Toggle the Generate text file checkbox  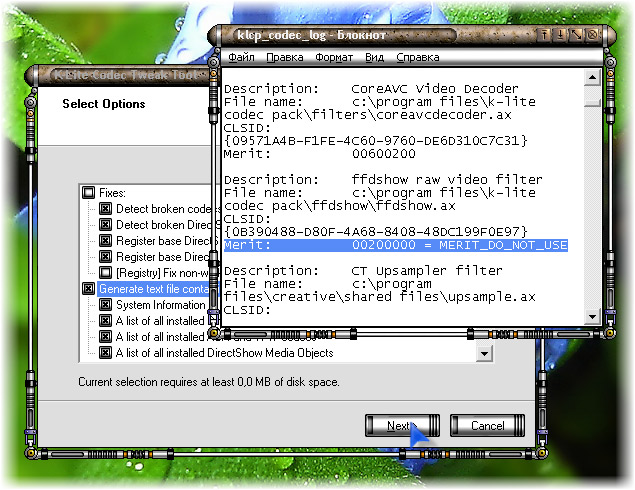click(x=88, y=288)
